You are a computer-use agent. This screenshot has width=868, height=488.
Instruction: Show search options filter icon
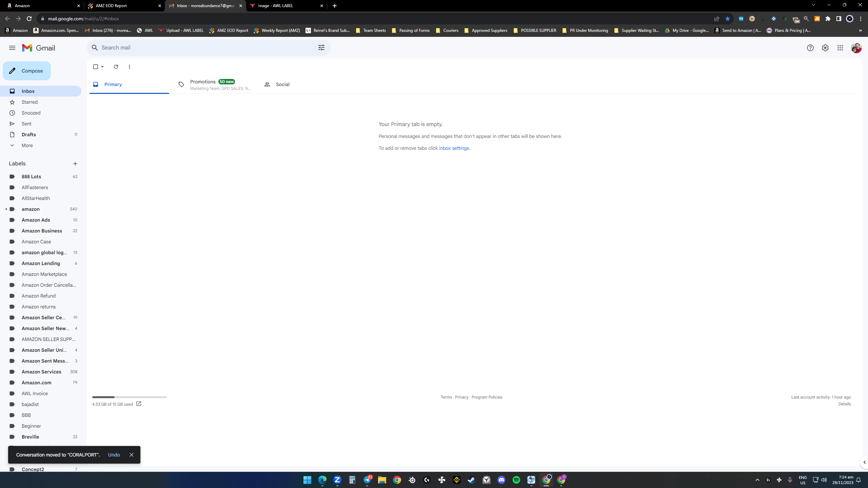click(x=321, y=48)
